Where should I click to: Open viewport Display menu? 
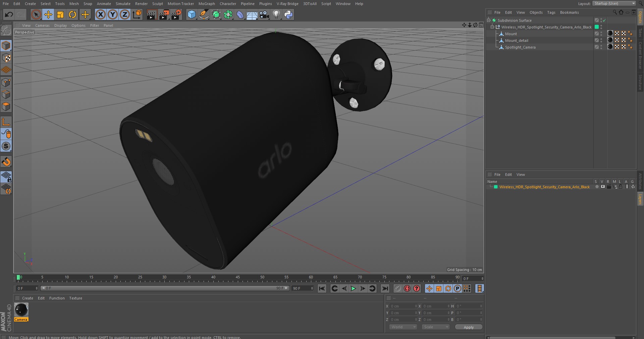[60, 25]
